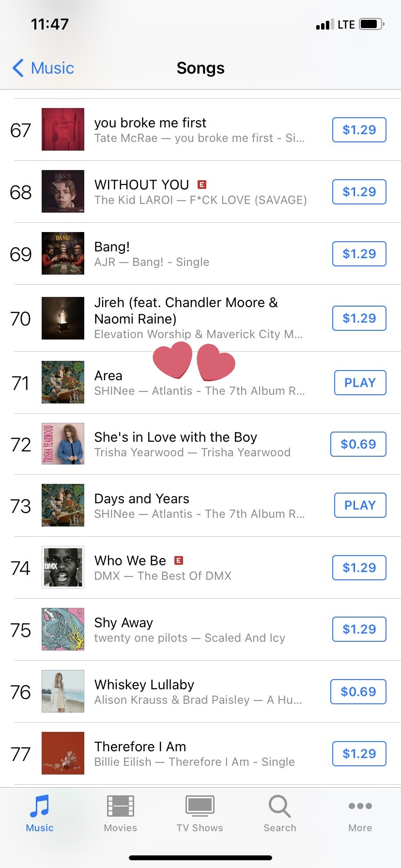The width and height of the screenshot is (401, 868).
Task: Open the 'Scaled And Icy' album artwork
Action: click(63, 629)
